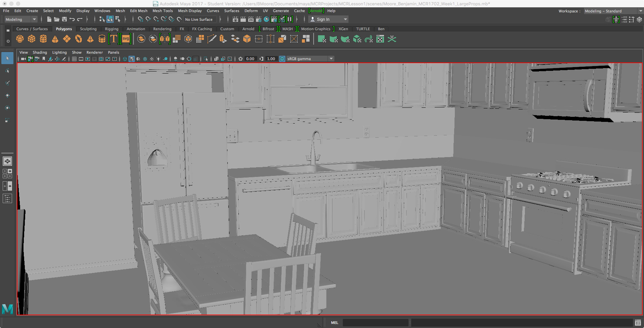
Task: Expand the sRGB gamma view transform dropdown
Action: pyautogui.click(x=331, y=59)
